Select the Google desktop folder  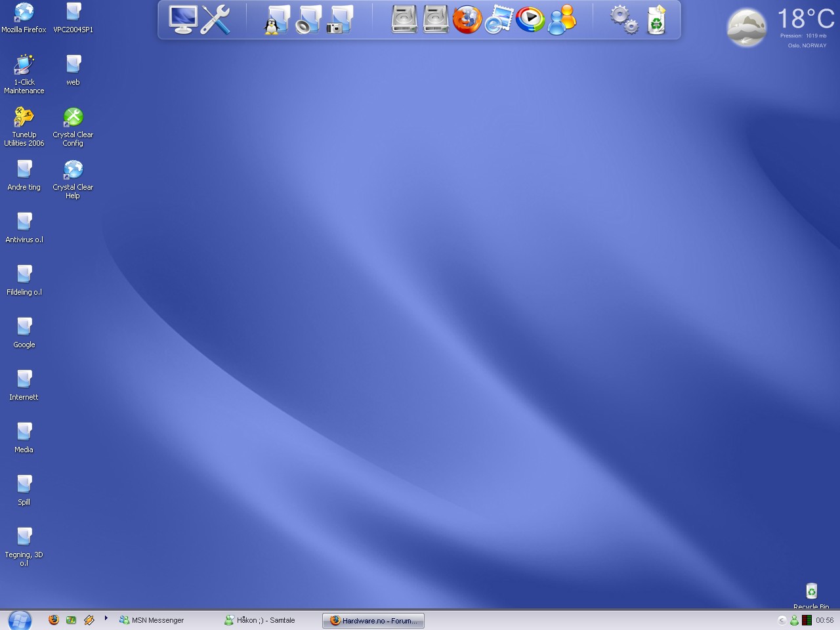coord(24,333)
